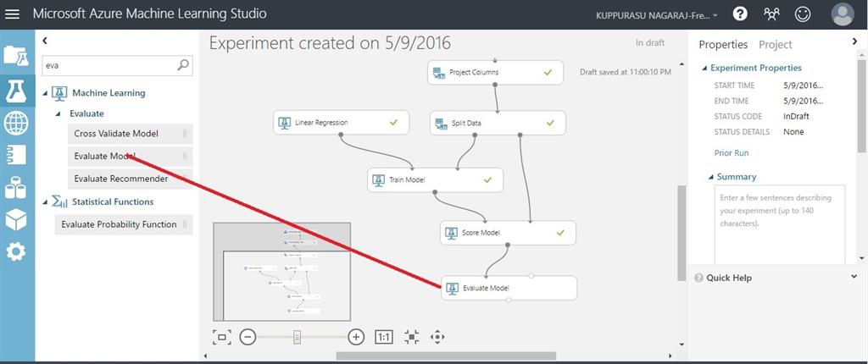Viewport: 868px width, 364px height.
Task: Collapse the Summary section
Action: 711,177
